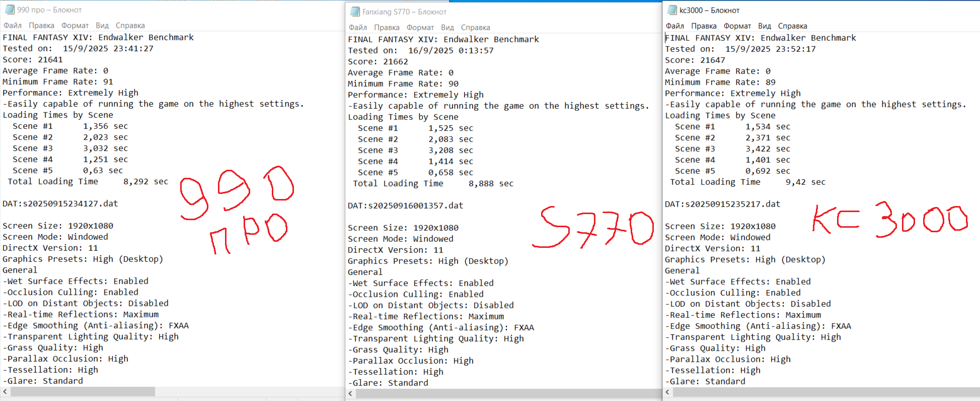
Task: Open the Справка menu in the 990 про window
Action: 130,26
